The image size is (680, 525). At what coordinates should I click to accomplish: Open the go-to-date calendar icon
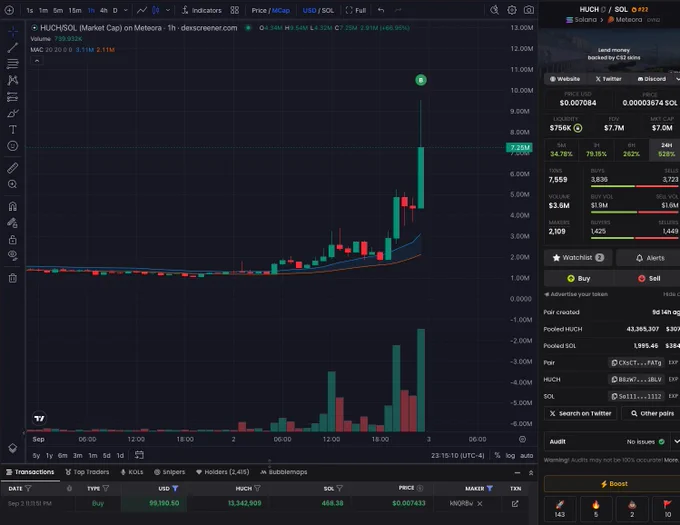pos(139,455)
